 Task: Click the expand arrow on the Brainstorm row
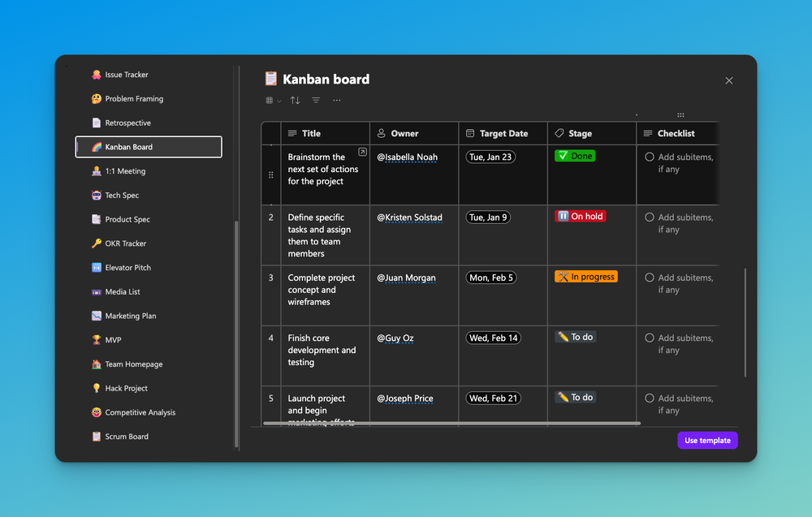(x=362, y=152)
